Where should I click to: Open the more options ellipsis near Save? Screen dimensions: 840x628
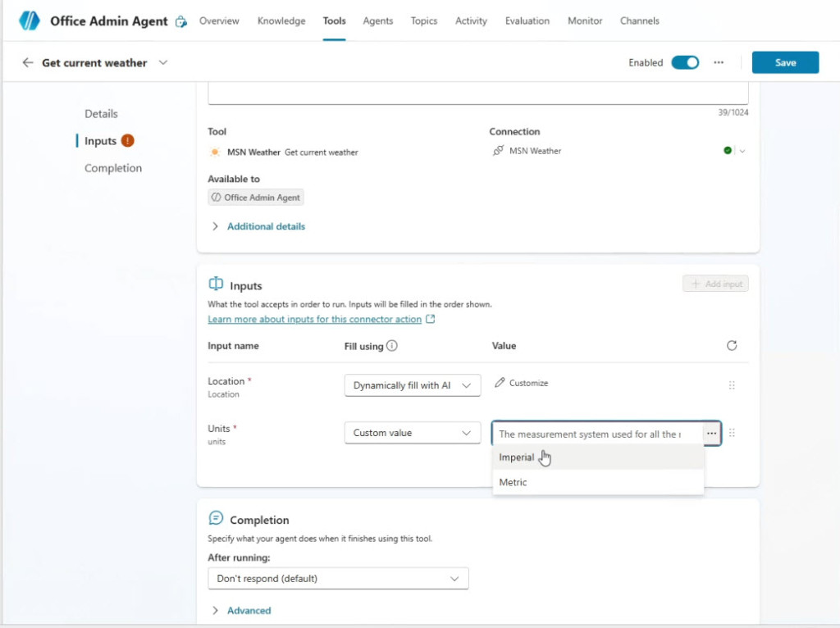pos(719,62)
